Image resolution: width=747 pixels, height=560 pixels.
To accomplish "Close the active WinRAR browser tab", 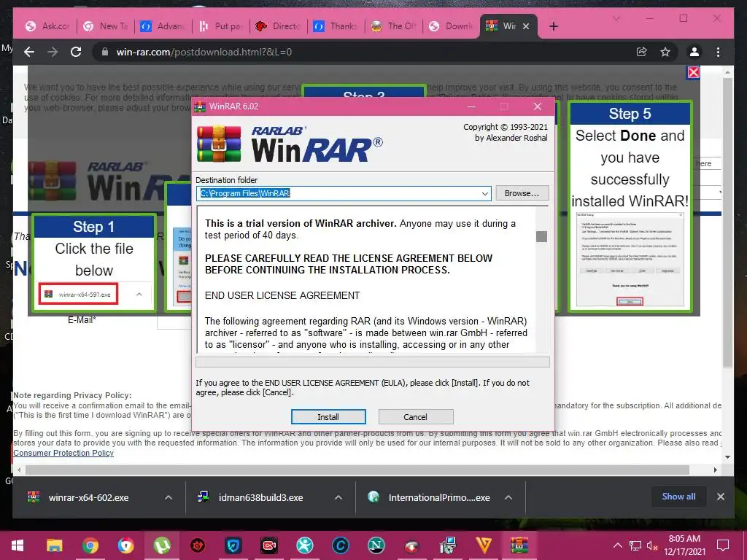I will click(526, 26).
